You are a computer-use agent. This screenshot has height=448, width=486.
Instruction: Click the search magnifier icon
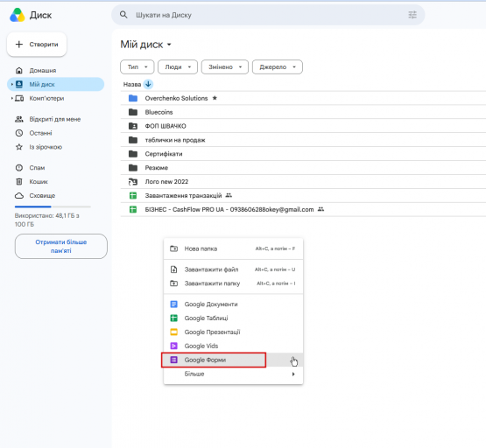coord(123,15)
